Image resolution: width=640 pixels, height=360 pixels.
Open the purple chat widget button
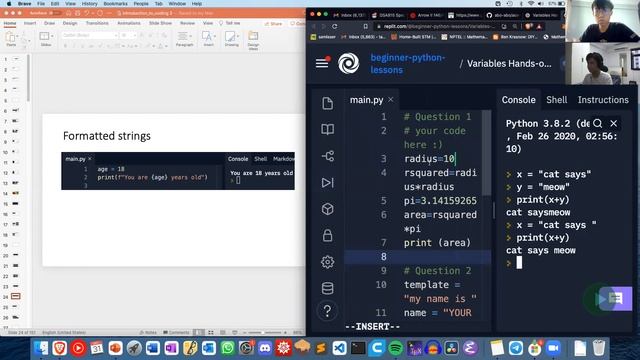616,299
